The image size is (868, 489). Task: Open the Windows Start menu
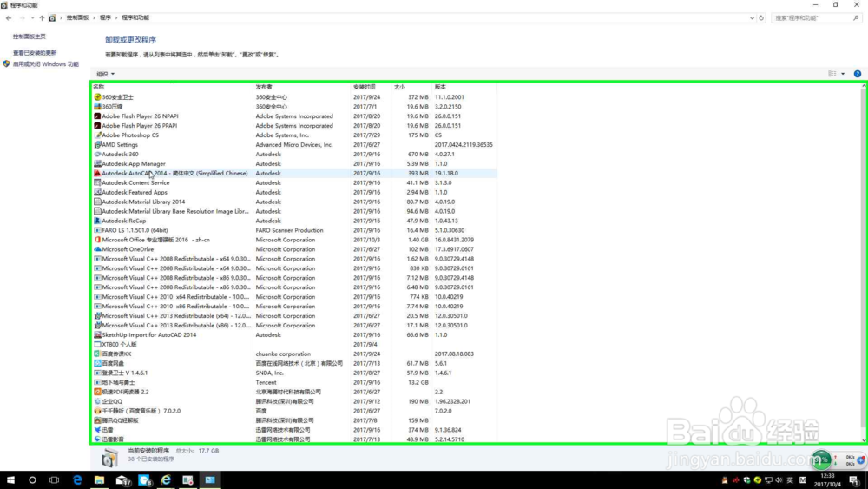tap(10, 480)
